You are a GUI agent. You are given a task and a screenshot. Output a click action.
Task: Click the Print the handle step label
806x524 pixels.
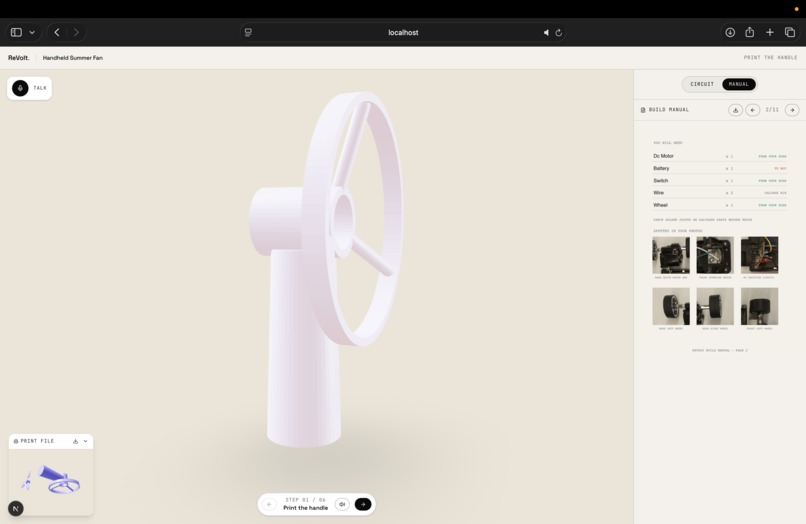click(x=305, y=508)
